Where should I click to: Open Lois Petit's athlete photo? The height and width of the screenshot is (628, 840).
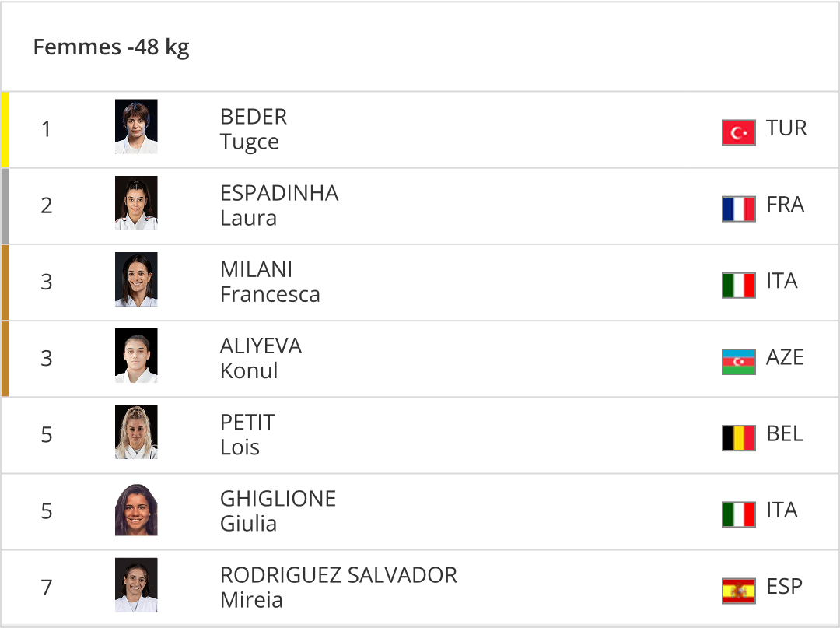click(136, 432)
